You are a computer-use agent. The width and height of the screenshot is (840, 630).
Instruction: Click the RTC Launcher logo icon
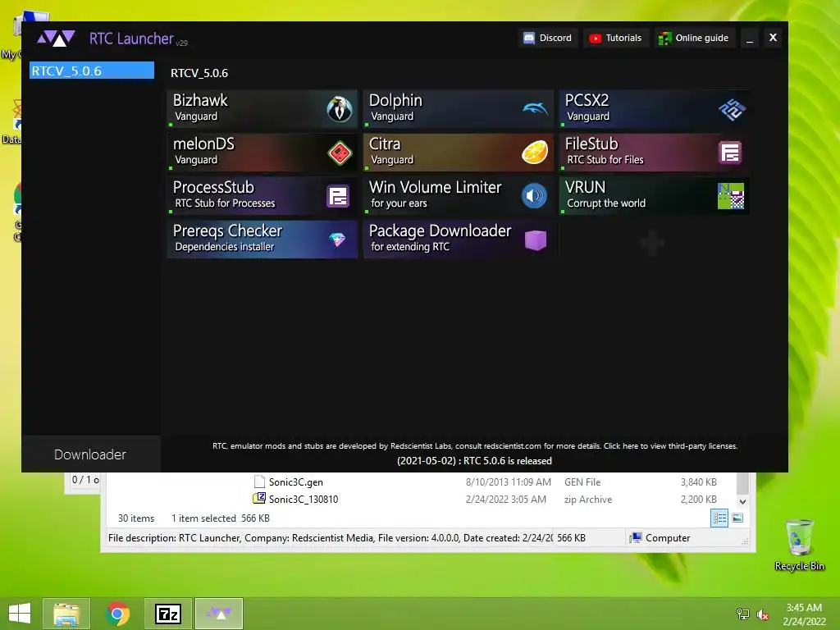(x=56, y=39)
